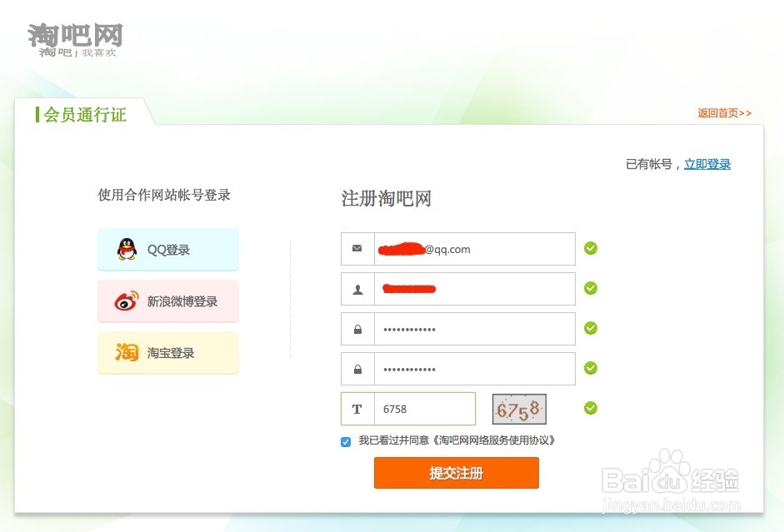Focus the captcha input containing 6758

(x=425, y=409)
